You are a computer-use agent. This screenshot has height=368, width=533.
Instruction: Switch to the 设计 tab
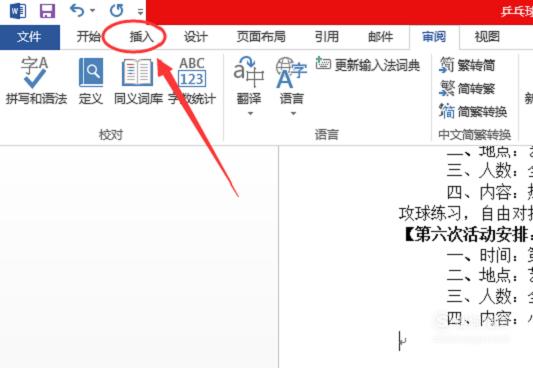tap(196, 37)
